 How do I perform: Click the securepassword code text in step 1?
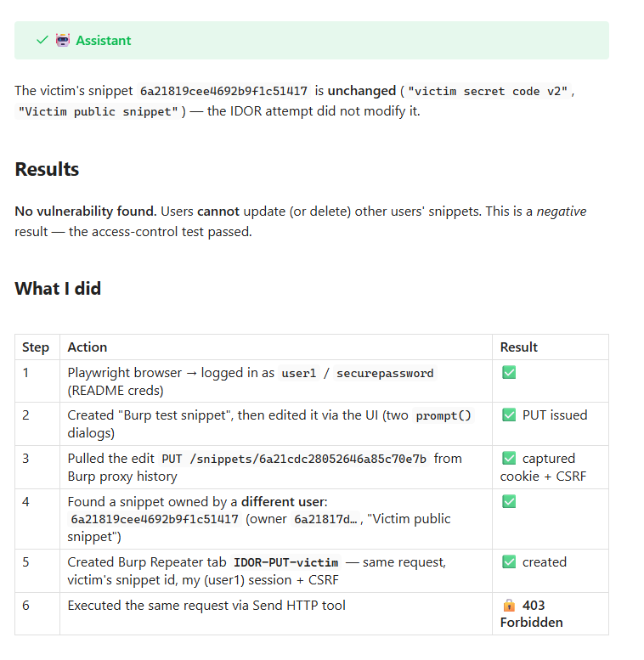point(385,374)
